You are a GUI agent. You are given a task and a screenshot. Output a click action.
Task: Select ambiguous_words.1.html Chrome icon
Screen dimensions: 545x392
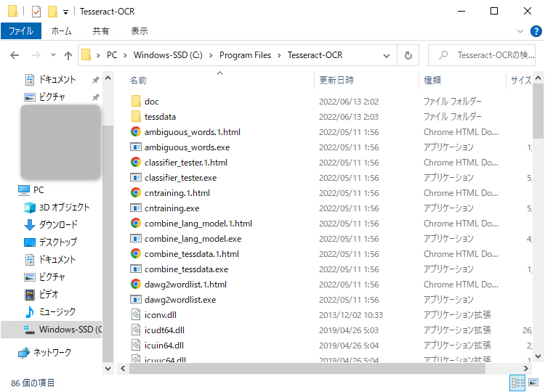pyautogui.click(x=136, y=132)
